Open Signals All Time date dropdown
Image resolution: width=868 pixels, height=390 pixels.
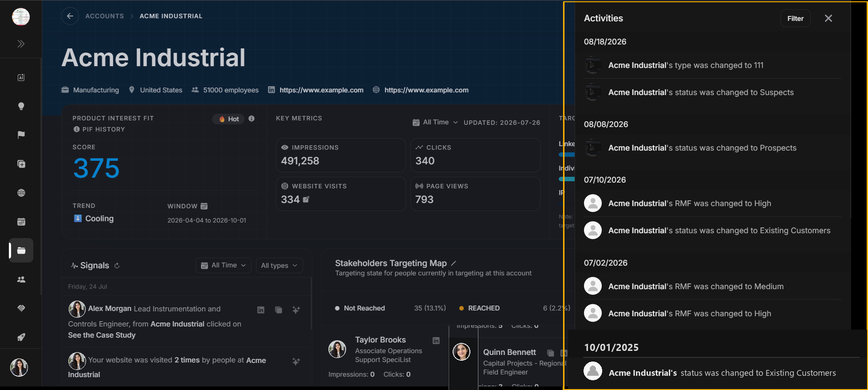(224, 265)
